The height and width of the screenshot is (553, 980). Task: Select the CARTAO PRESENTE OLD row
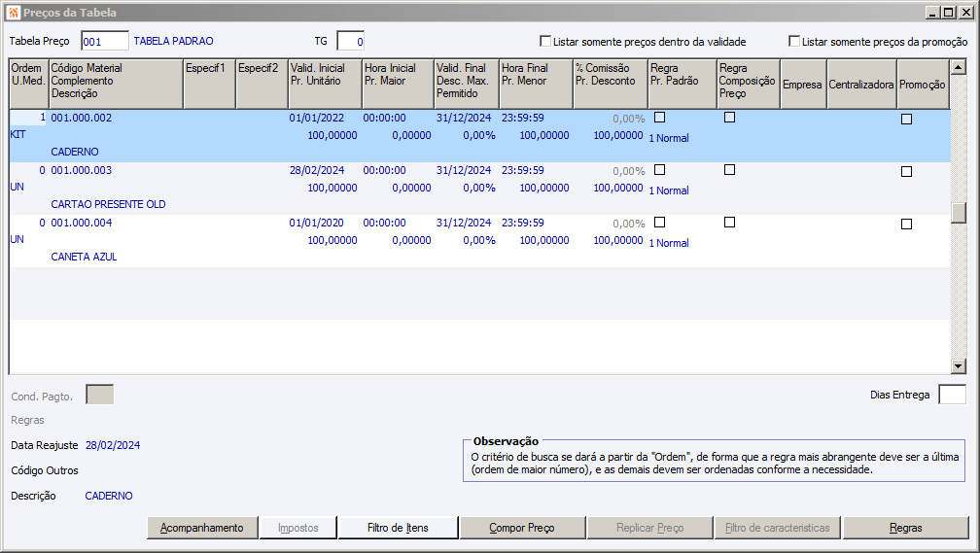[x=108, y=205]
